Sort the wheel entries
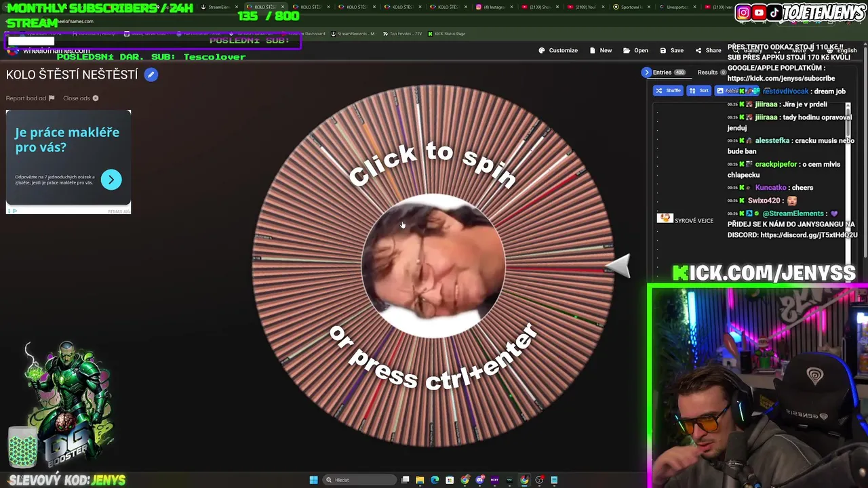 [x=698, y=91]
